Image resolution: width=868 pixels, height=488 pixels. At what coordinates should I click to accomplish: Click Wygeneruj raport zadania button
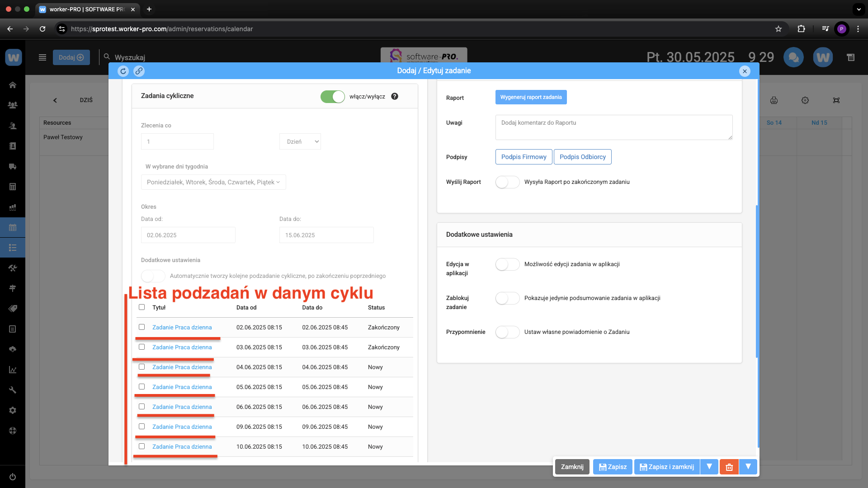click(531, 97)
